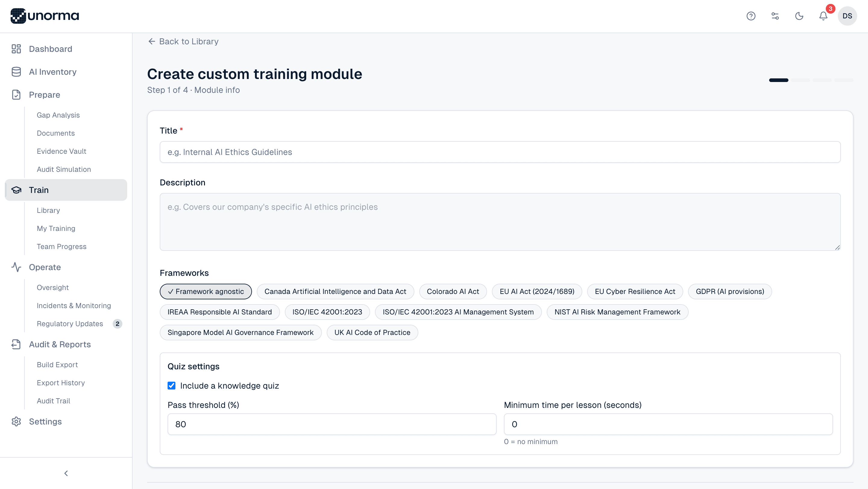Open AI Inventory in the sidebar

[66, 72]
